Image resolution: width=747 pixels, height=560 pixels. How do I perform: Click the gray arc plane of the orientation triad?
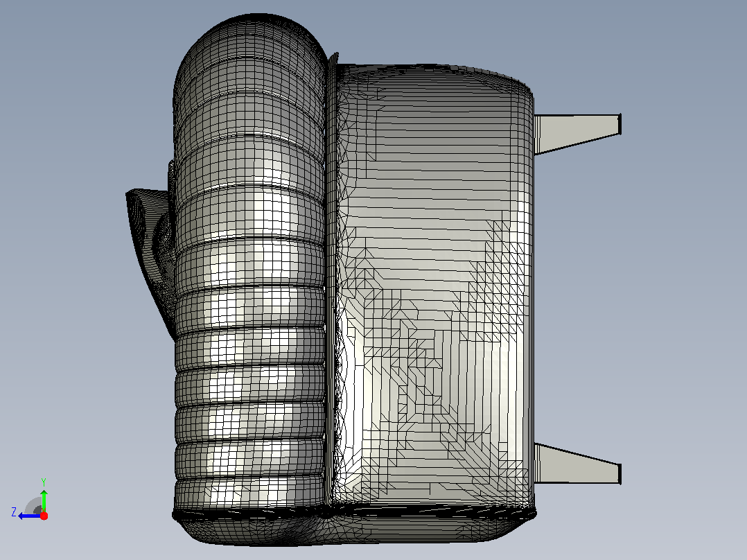coord(34,506)
